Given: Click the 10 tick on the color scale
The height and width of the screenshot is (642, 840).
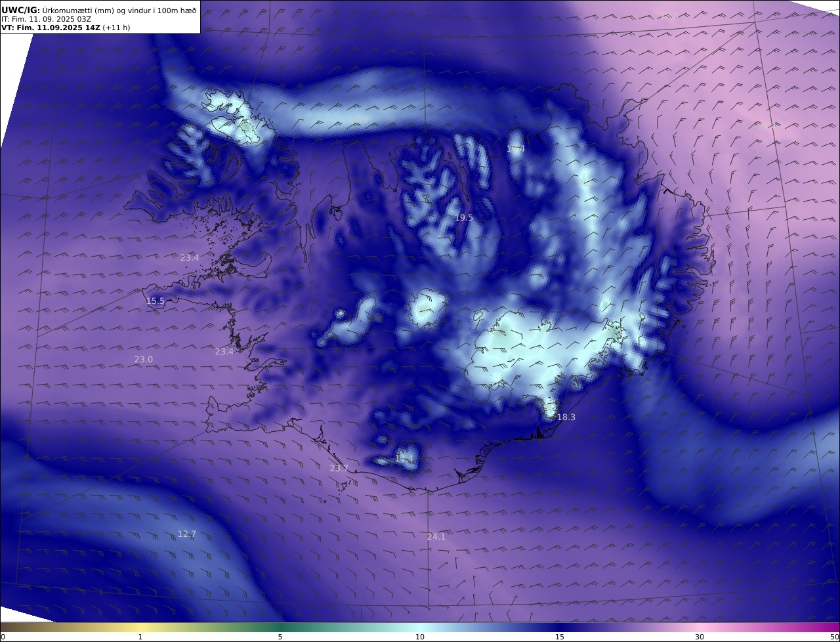Looking at the screenshot, I should point(420,637).
